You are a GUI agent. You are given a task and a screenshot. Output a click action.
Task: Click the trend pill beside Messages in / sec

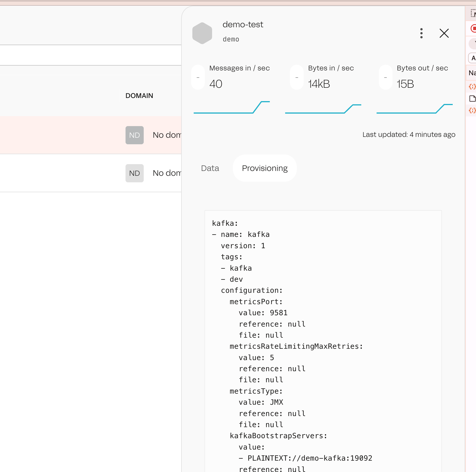click(198, 77)
